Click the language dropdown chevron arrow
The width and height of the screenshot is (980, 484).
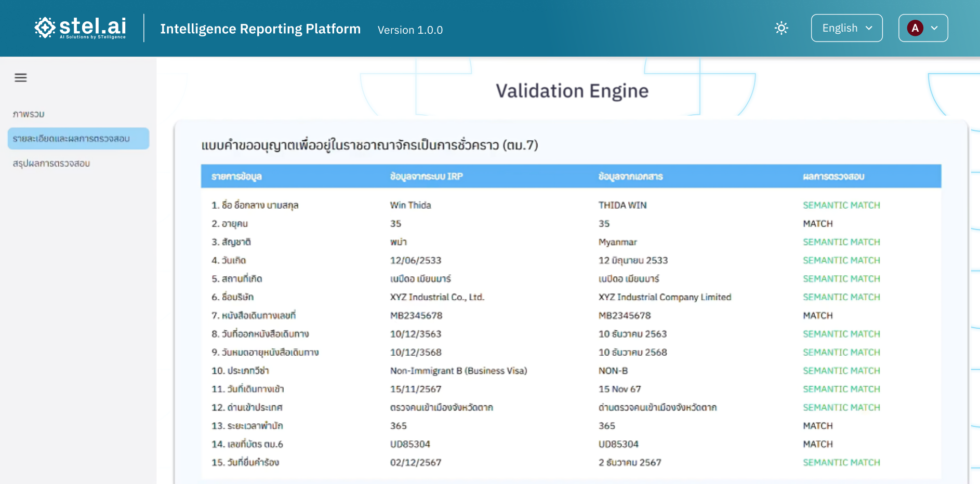(869, 28)
